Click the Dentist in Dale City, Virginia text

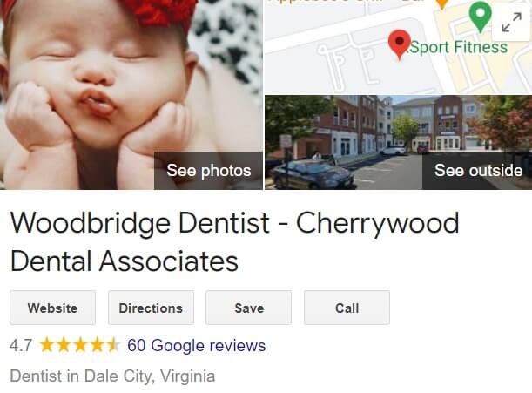tap(112, 376)
